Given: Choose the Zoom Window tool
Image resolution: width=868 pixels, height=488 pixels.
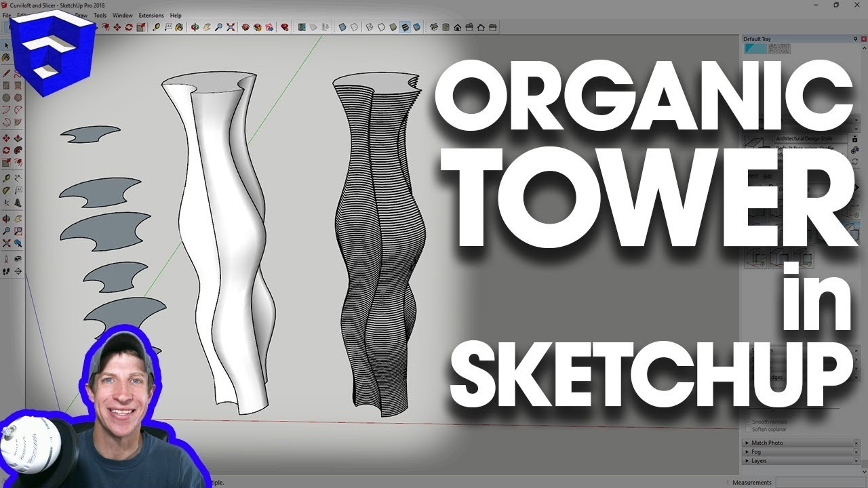Looking at the screenshot, I should (x=18, y=230).
